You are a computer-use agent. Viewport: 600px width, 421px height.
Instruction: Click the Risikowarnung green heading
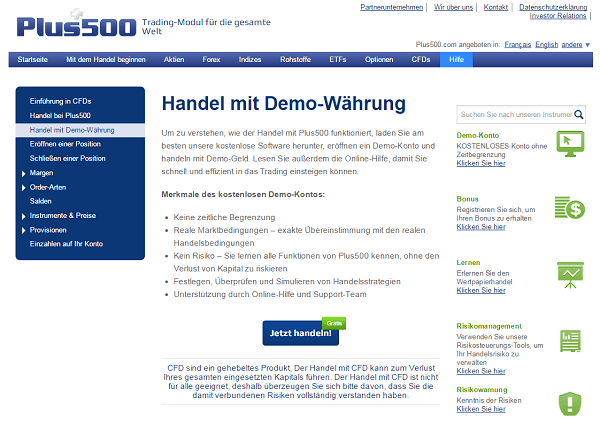tap(482, 390)
